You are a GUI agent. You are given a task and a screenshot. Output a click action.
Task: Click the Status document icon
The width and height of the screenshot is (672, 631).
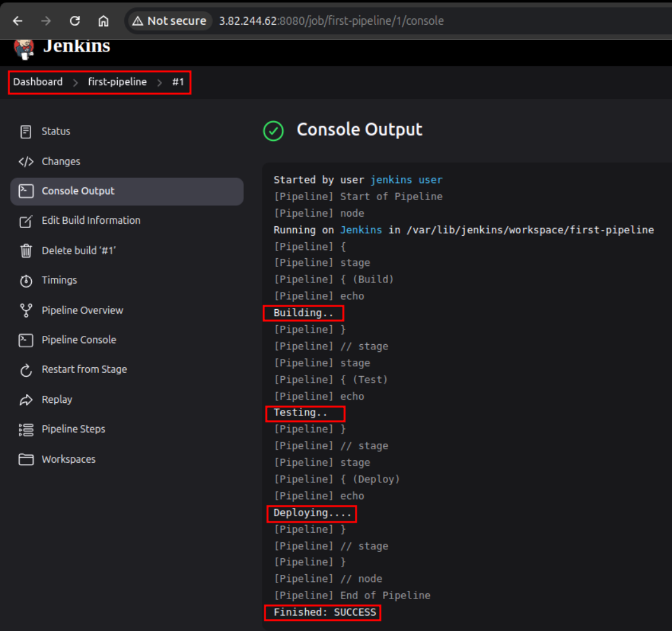coord(25,132)
